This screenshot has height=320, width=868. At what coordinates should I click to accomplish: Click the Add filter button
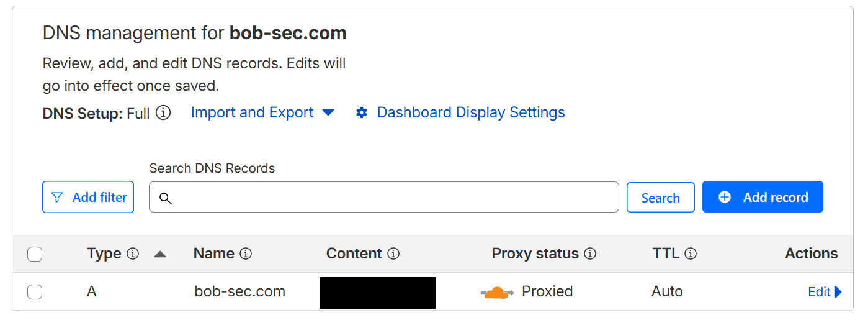click(x=88, y=198)
